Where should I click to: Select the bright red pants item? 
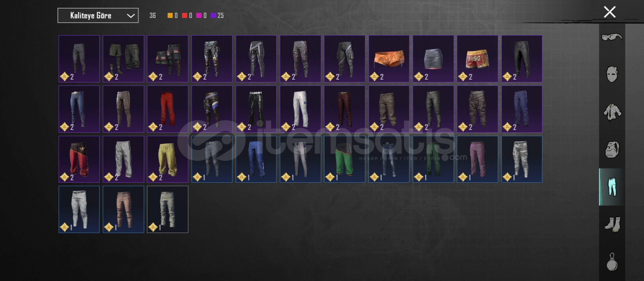click(x=167, y=109)
